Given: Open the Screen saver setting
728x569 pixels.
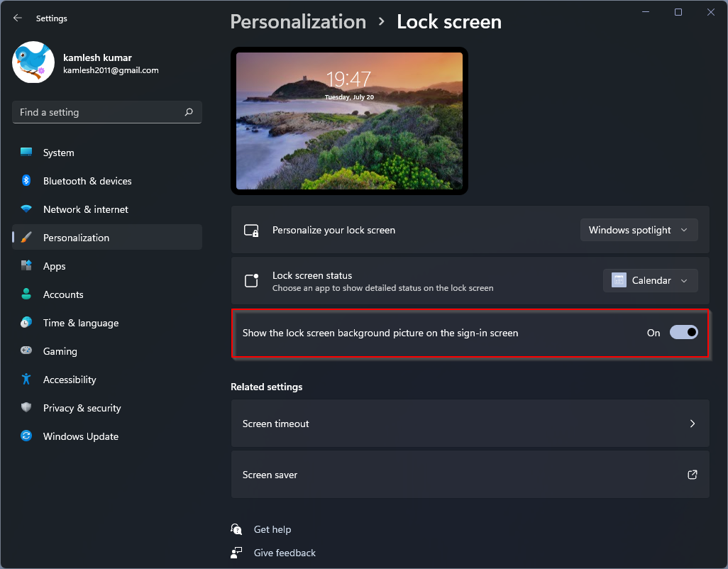Looking at the screenshot, I should pyautogui.click(x=470, y=475).
